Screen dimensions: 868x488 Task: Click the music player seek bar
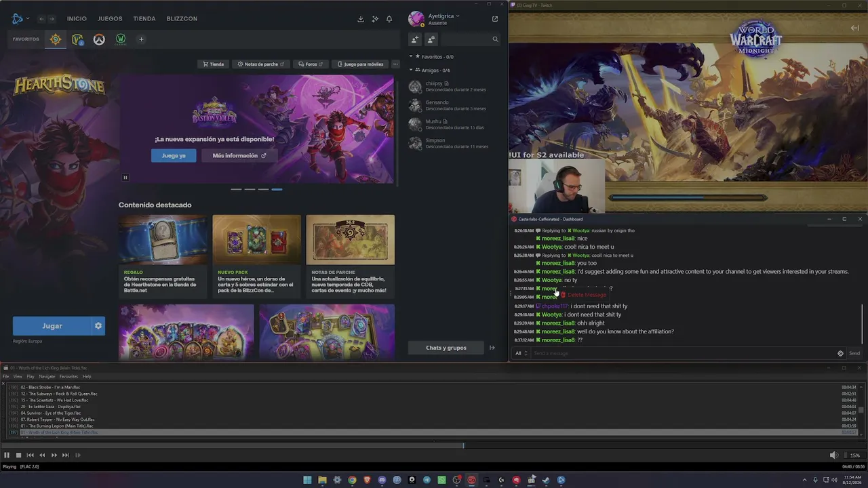pos(434,445)
